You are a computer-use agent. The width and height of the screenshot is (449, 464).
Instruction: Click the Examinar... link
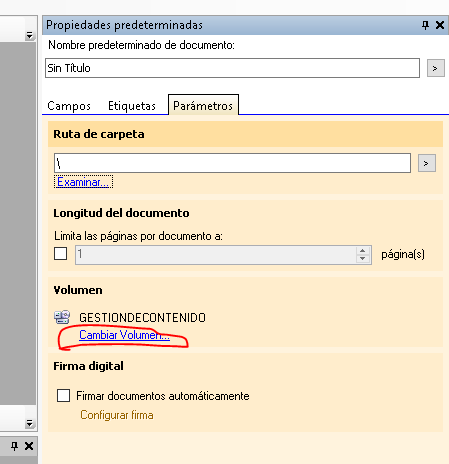pyautogui.click(x=83, y=182)
